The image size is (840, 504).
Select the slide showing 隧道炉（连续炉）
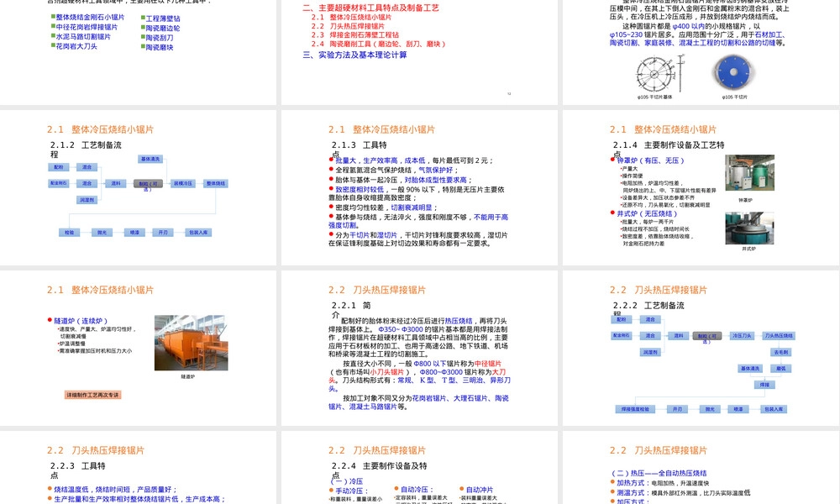139,348
